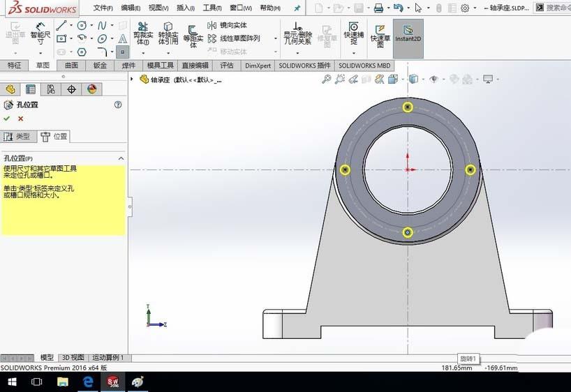571x392 pixels.
Task: Click the Print icon in quick access toolbar
Action: coord(378,8)
